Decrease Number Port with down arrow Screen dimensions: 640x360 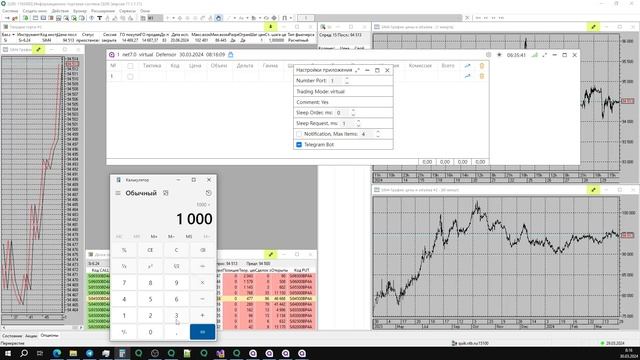347,83
